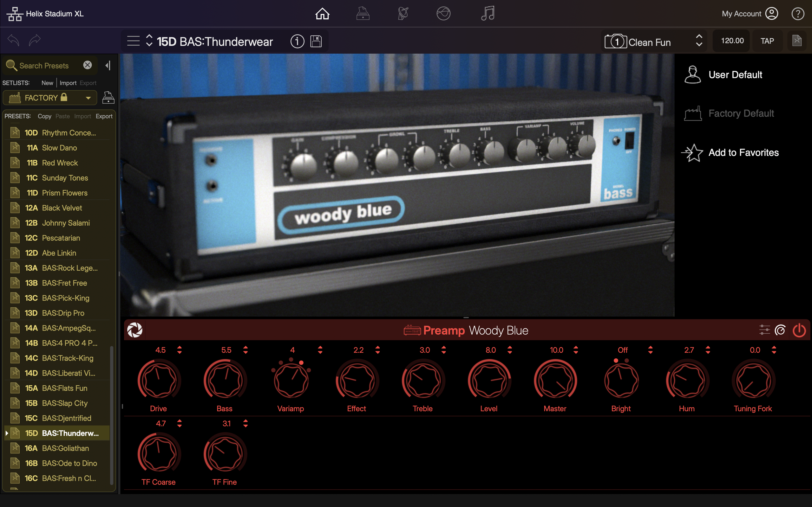Click the Drive knob

pos(158,380)
